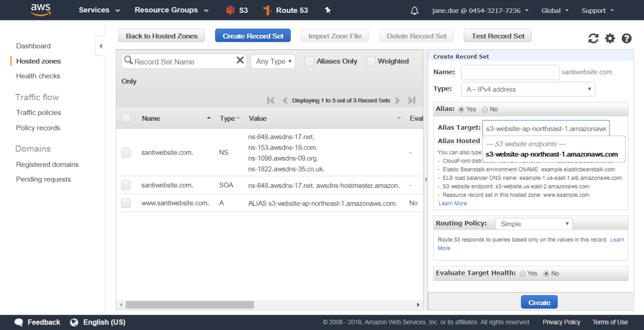Screen dimensions: 644x330
Task: Open the help question mark icon
Action: [627, 38]
